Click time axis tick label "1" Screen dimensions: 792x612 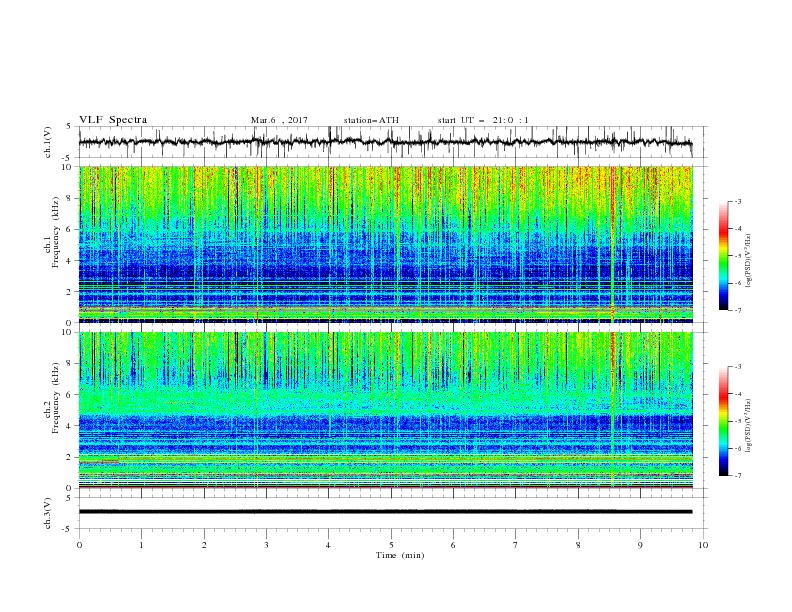141,545
